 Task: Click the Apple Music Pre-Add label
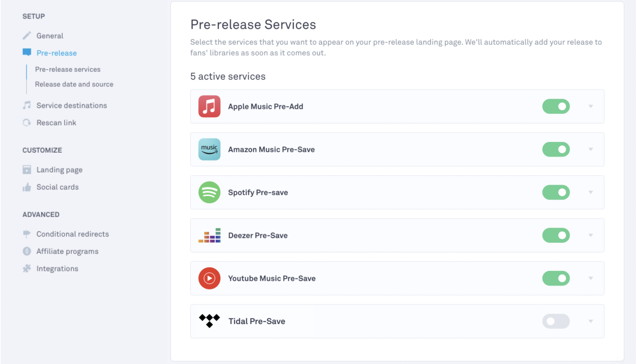pos(266,106)
